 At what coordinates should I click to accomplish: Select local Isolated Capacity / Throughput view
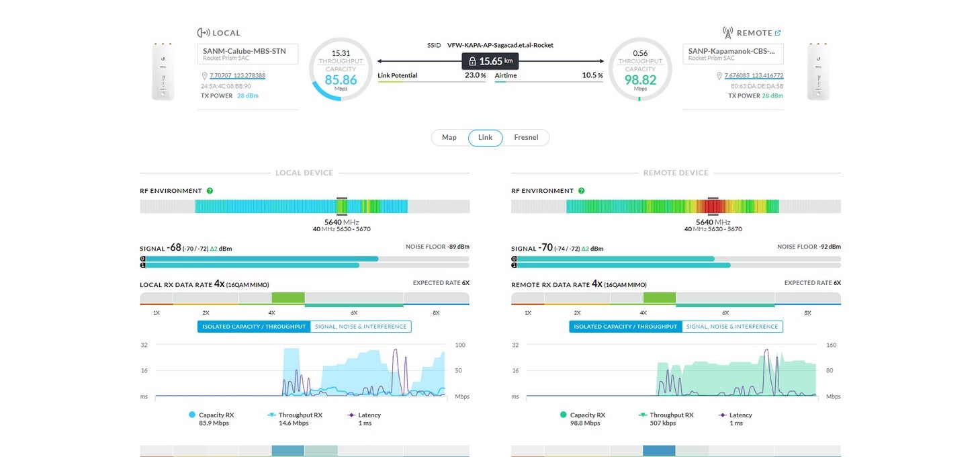point(254,327)
